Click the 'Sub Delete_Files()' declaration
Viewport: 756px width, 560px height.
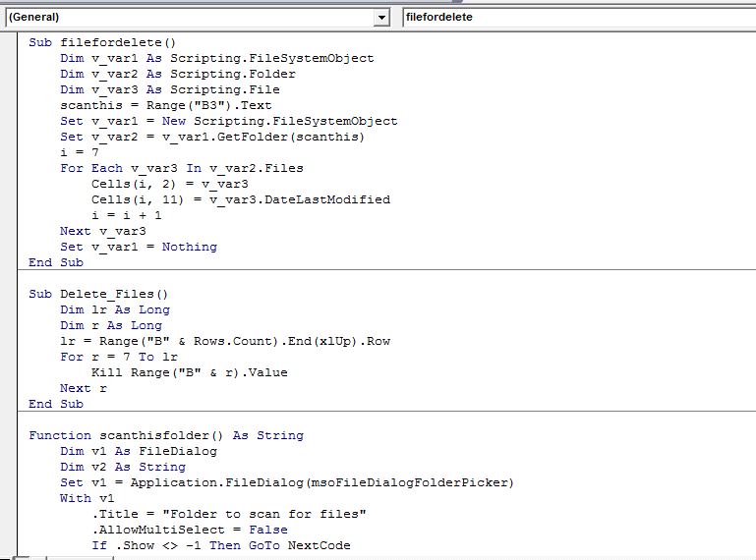[x=98, y=294]
